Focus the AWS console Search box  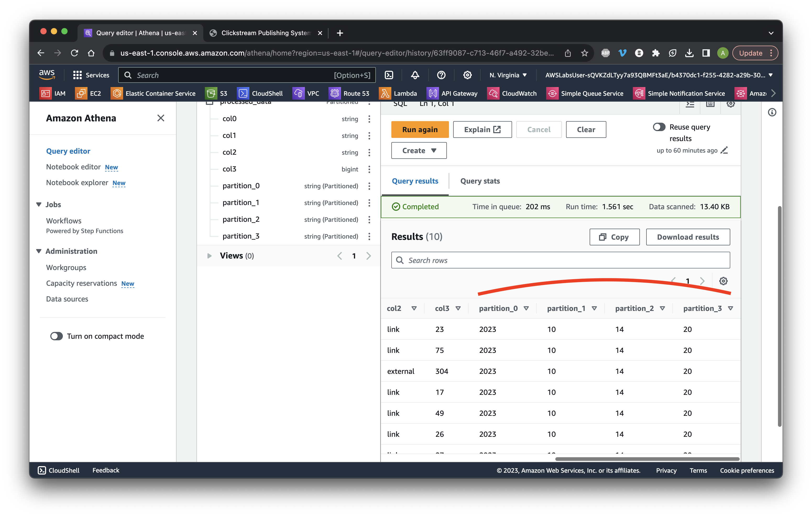coord(247,75)
